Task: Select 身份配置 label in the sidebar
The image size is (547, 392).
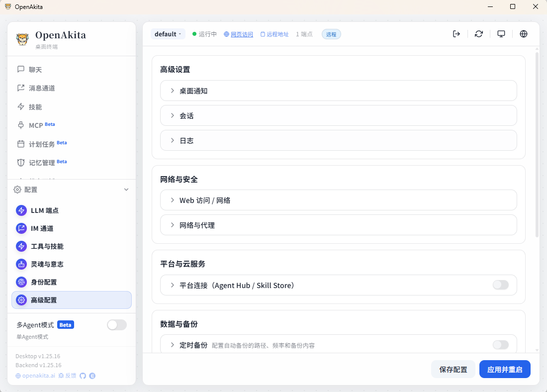Action: (44, 282)
